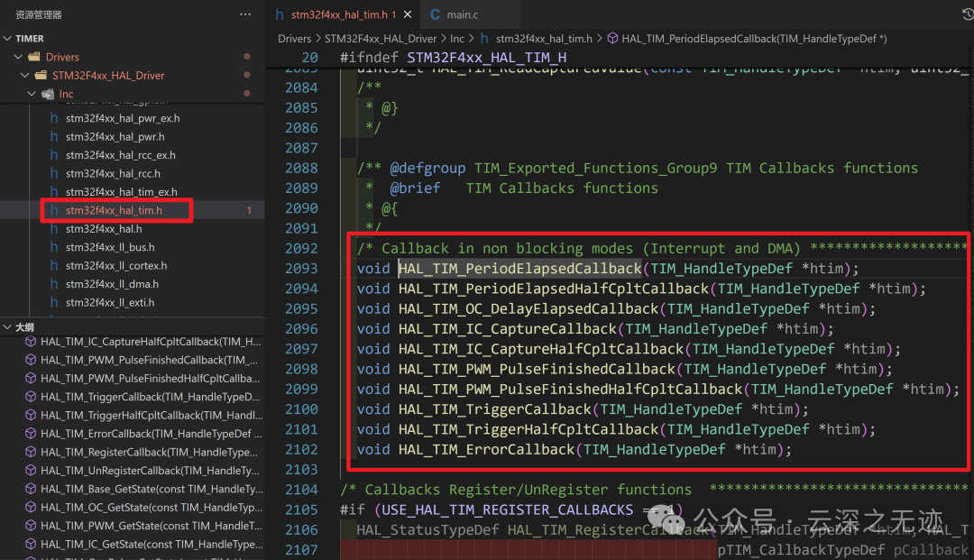Open stm32f4xx_hal_tim_ex.h file

tap(121, 192)
